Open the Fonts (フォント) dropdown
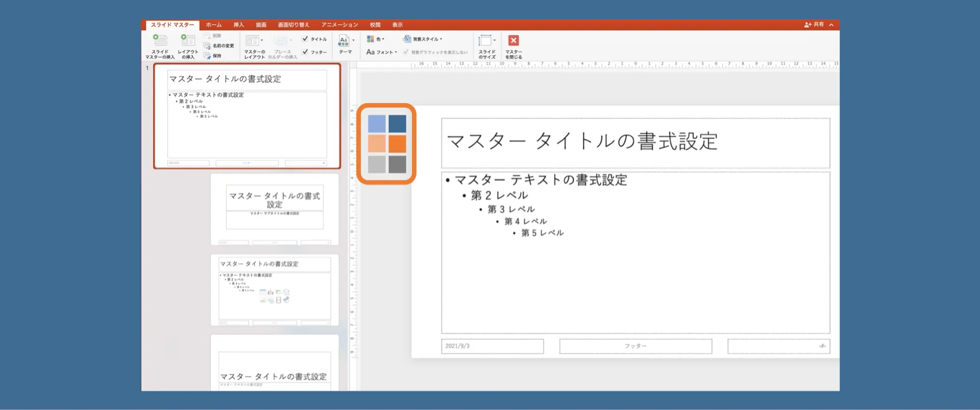980x410 pixels. point(381,52)
